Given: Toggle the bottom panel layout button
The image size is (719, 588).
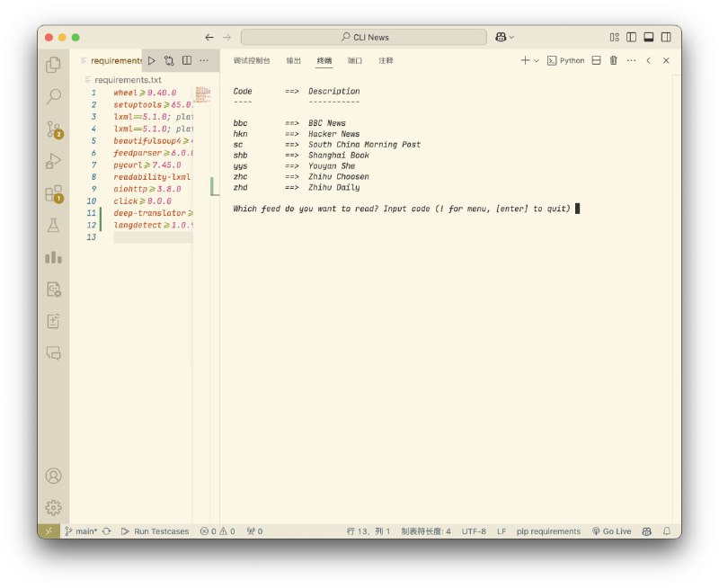Looking at the screenshot, I should (x=649, y=37).
